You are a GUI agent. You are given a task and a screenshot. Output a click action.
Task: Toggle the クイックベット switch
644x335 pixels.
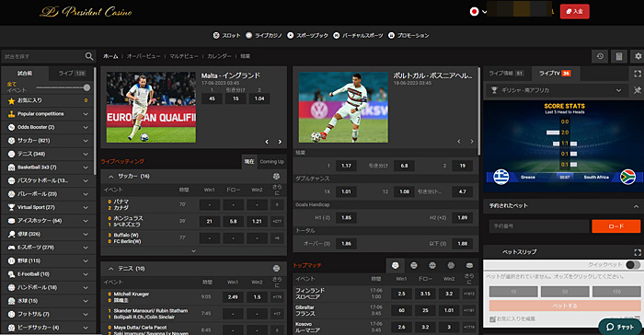pos(633,265)
